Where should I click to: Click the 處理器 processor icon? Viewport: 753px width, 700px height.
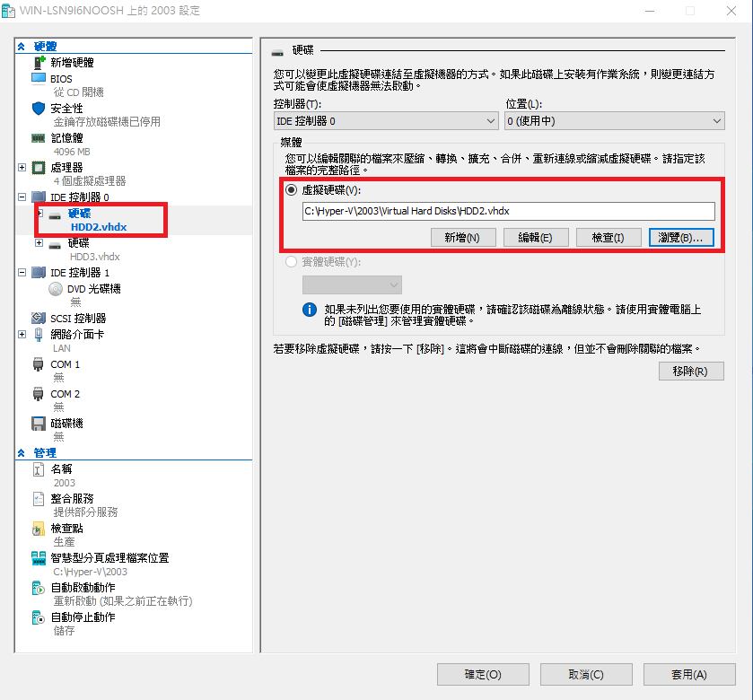[x=39, y=168]
